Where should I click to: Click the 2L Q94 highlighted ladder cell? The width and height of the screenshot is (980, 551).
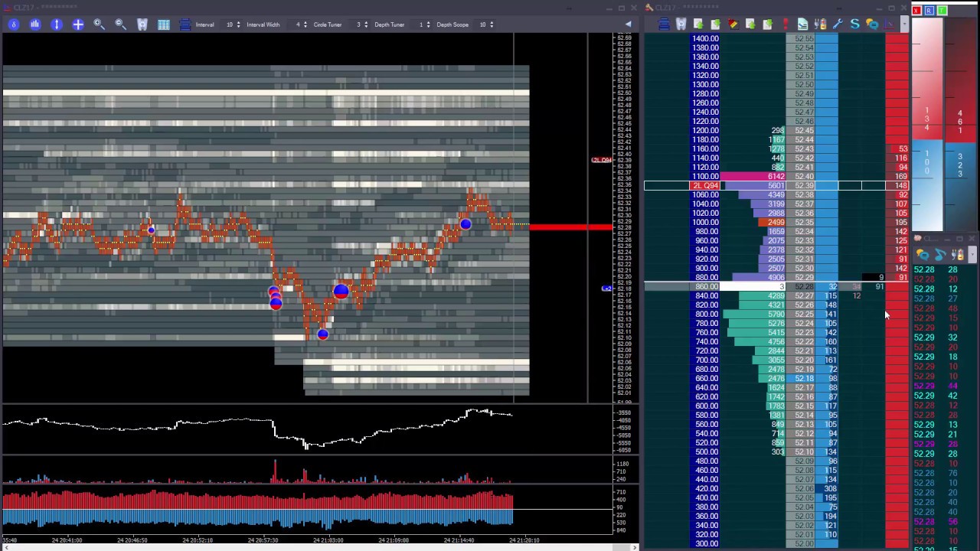tap(705, 186)
